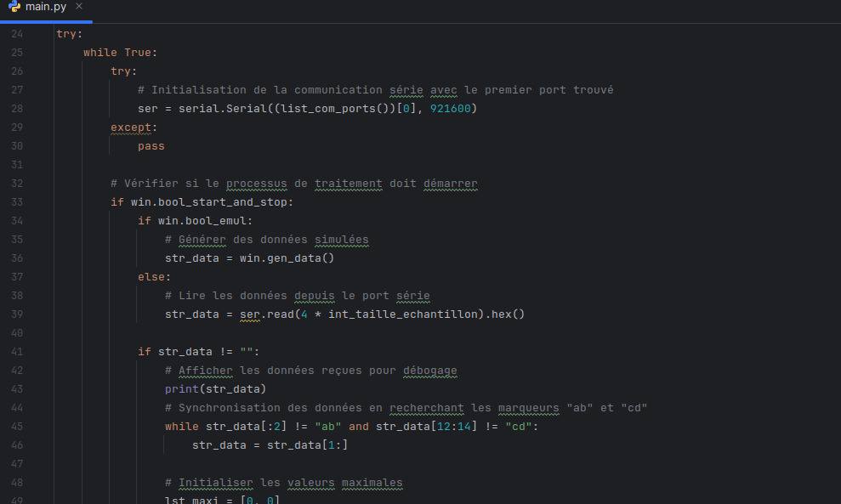Image resolution: width=841 pixels, height=504 pixels.
Task: Click the 'except:' keyword on line 29
Action: [134, 127]
